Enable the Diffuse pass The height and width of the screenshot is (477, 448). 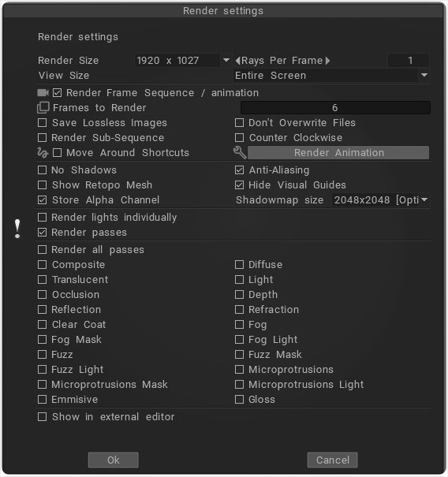click(x=240, y=264)
